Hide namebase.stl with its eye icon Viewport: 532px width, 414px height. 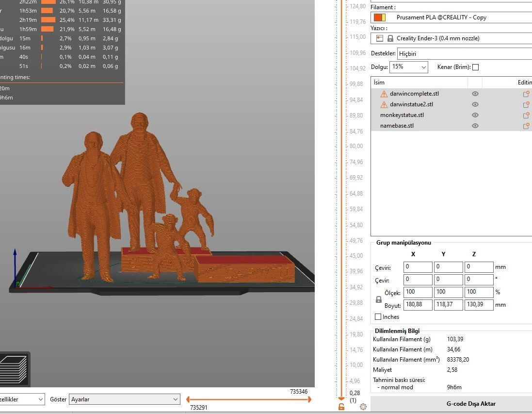pos(475,126)
